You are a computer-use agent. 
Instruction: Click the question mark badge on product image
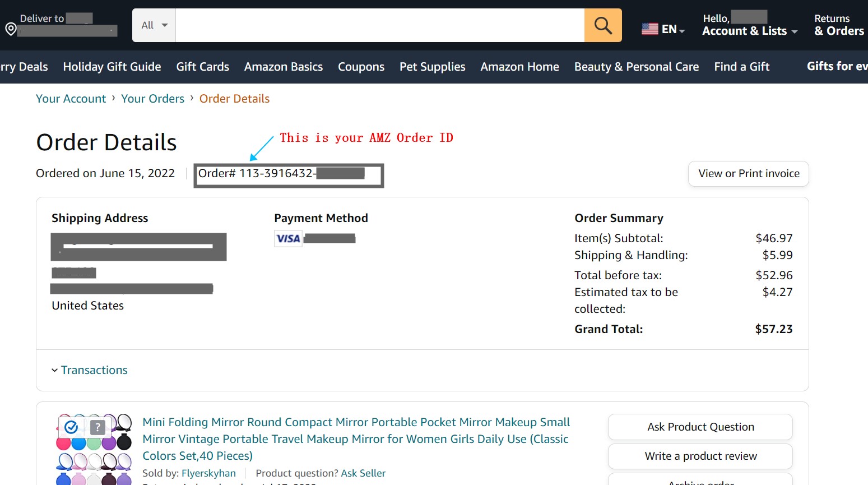(x=98, y=427)
